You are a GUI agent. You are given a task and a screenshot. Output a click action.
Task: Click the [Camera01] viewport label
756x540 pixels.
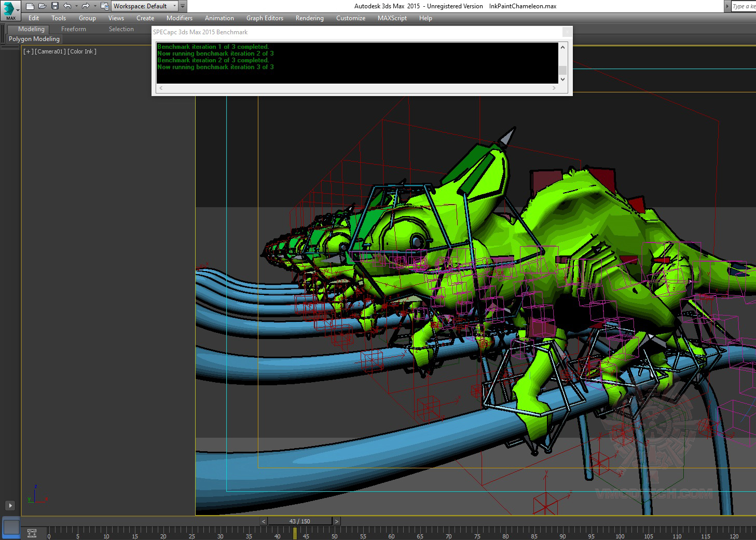(x=50, y=51)
